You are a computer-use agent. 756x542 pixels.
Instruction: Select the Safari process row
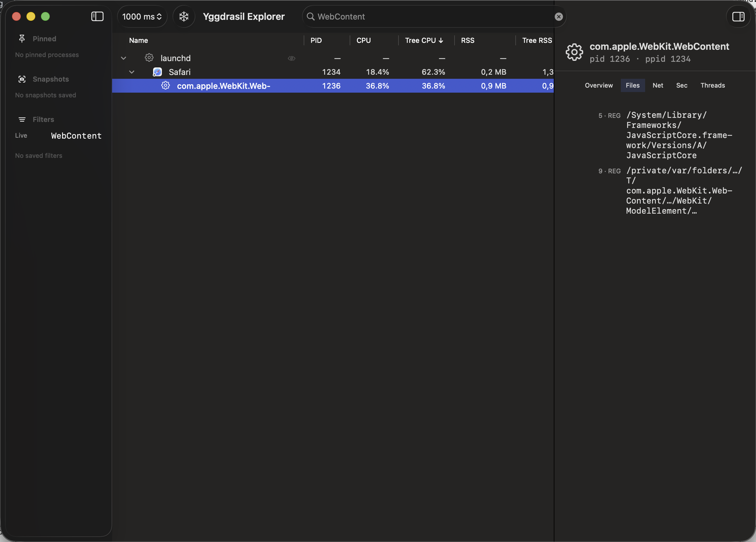click(x=333, y=72)
